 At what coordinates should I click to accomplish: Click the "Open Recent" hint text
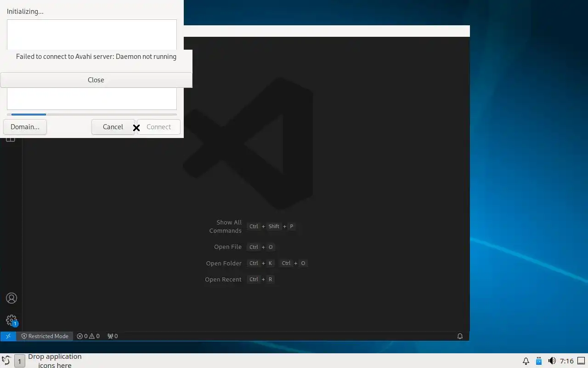point(223,279)
